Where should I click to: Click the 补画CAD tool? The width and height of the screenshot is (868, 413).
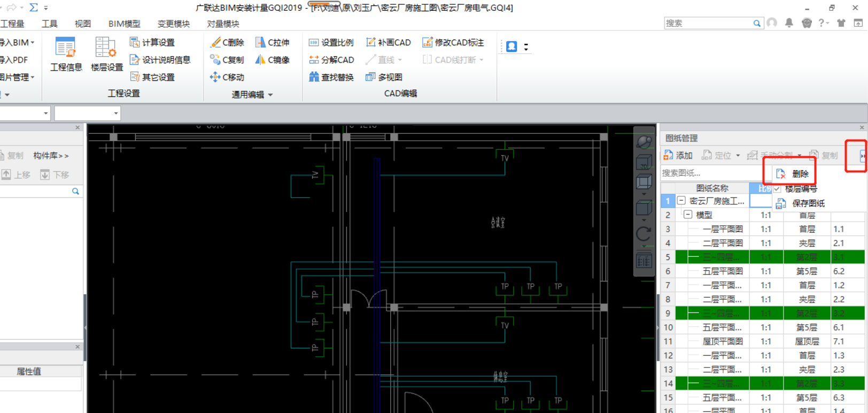[389, 42]
